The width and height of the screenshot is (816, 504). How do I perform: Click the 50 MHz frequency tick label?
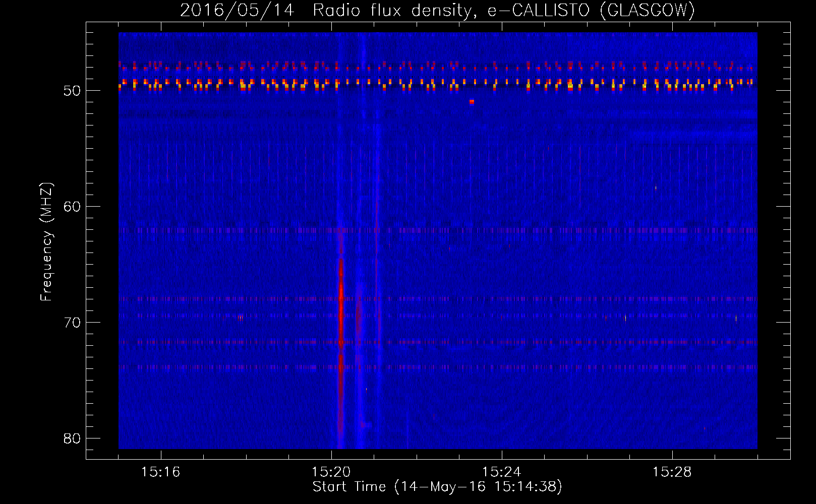[x=73, y=91]
